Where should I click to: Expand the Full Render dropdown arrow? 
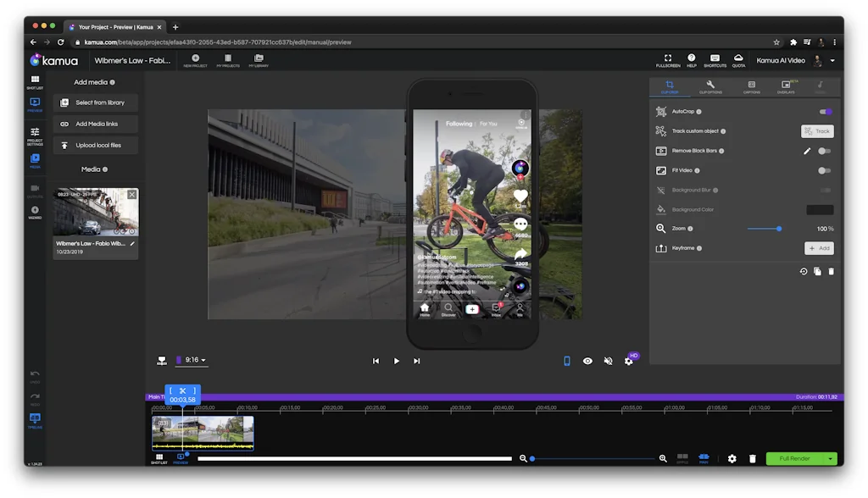(x=831, y=458)
